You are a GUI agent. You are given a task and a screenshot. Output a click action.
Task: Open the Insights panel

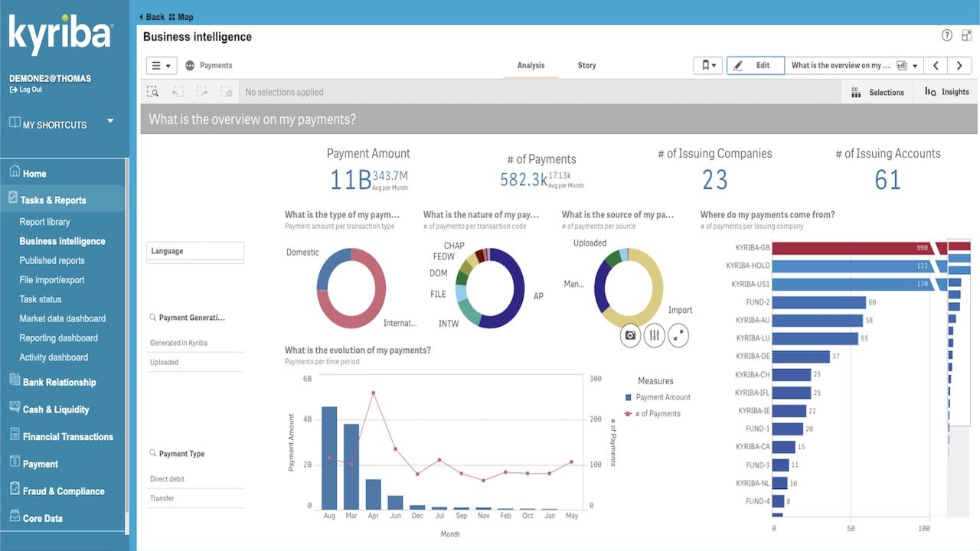pyautogui.click(x=947, y=92)
